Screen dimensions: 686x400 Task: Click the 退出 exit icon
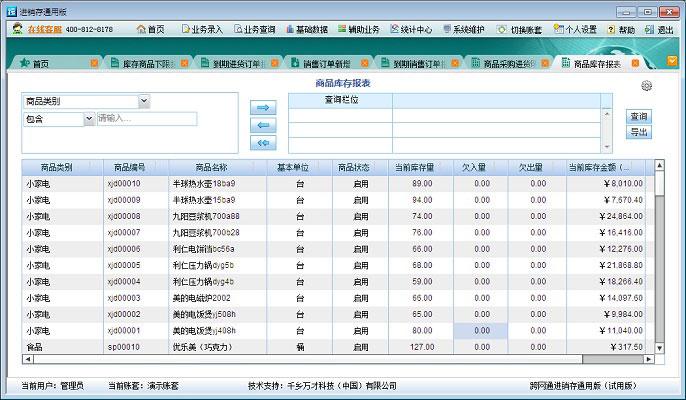pyautogui.click(x=659, y=30)
